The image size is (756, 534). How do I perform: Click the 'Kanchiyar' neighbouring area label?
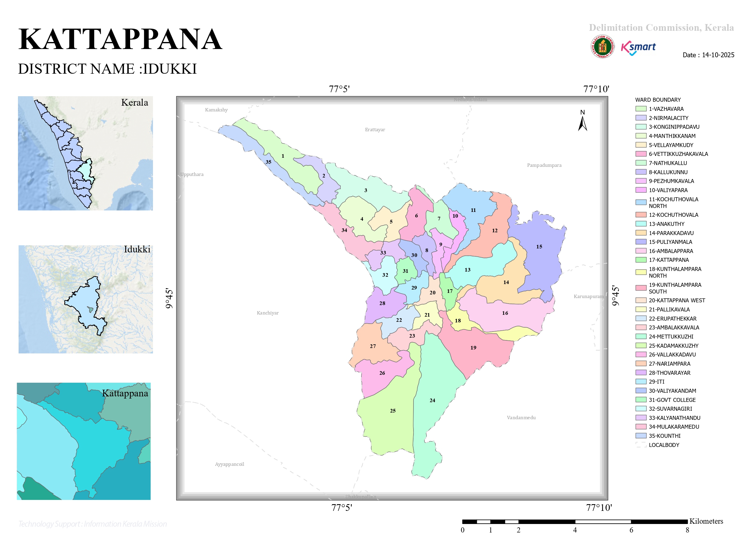click(268, 313)
